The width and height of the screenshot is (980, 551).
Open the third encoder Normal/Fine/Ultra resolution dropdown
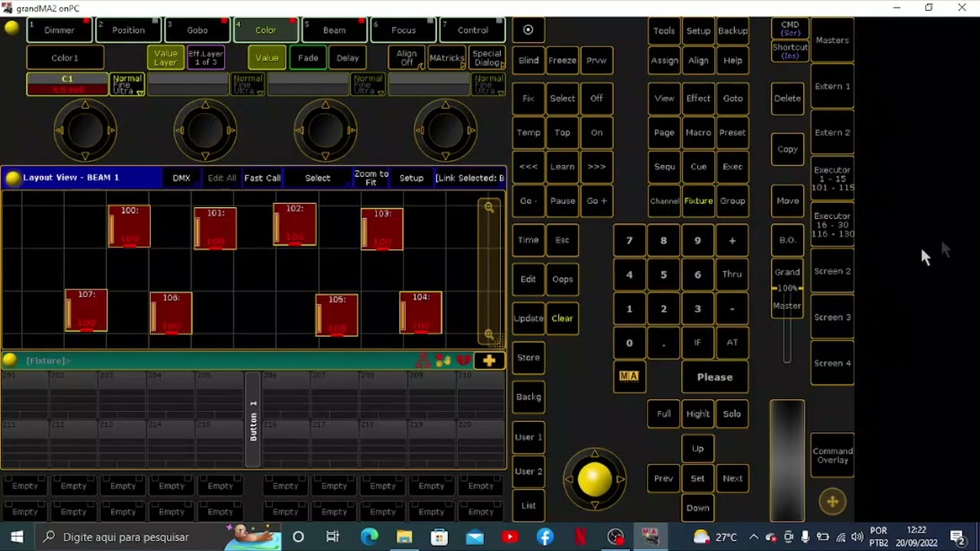tap(367, 84)
